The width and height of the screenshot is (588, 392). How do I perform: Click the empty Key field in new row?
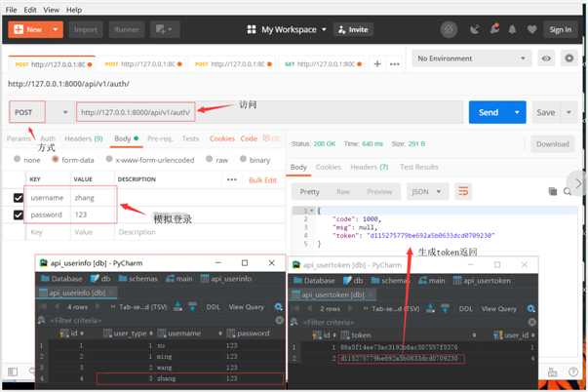[48, 232]
